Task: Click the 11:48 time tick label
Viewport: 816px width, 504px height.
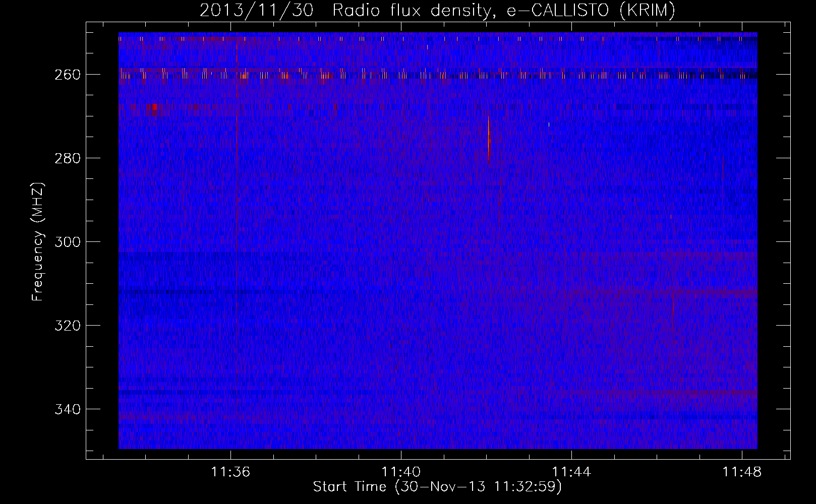Action: 742,472
